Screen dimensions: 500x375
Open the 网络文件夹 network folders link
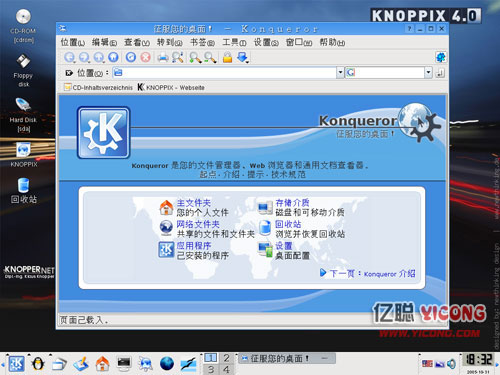pyautogui.click(x=198, y=224)
